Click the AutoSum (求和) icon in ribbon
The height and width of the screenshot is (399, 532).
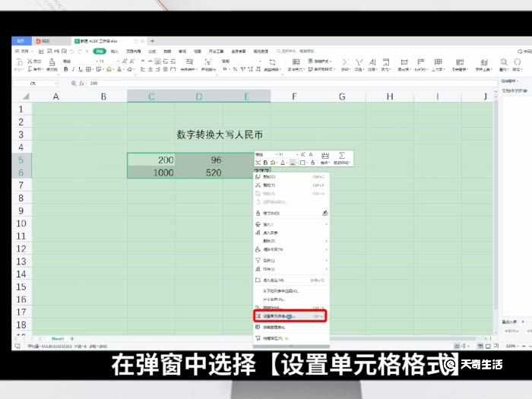click(345, 62)
